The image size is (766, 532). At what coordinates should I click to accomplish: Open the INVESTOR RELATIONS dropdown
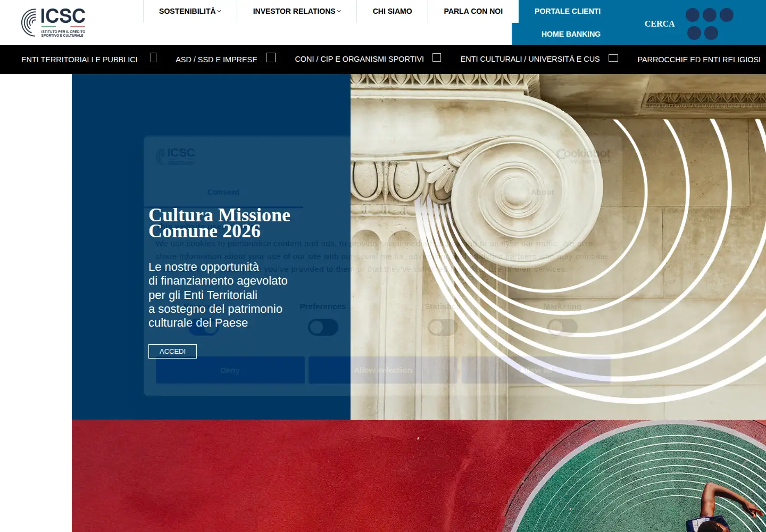click(x=297, y=11)
